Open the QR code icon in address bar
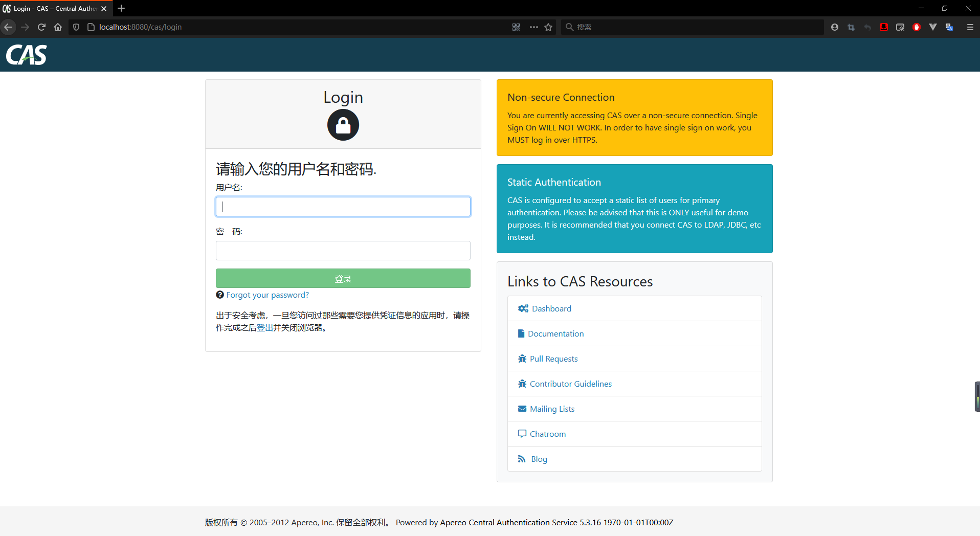The height and width of the screenshot is (536, 980). click(x=516, y=27)
